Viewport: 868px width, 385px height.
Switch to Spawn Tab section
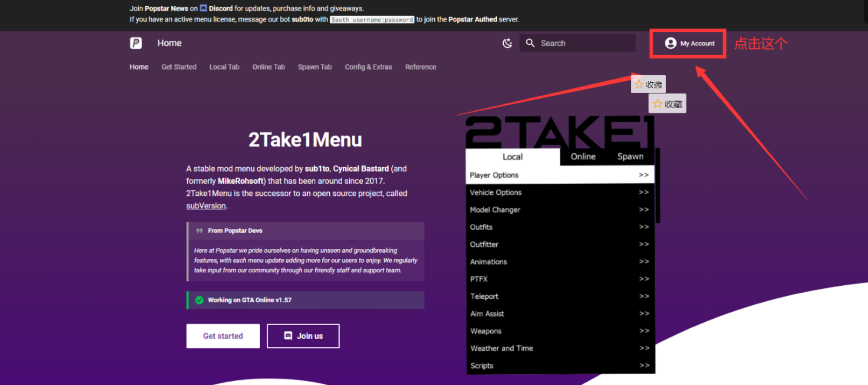click(315, 67)
